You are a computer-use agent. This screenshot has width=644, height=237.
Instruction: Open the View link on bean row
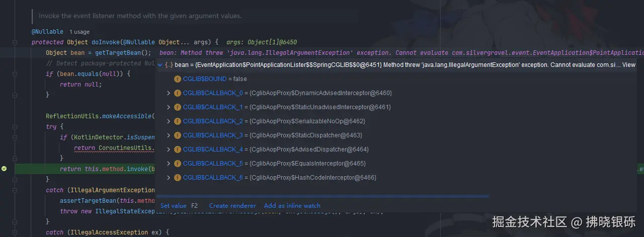click(629, 65)
